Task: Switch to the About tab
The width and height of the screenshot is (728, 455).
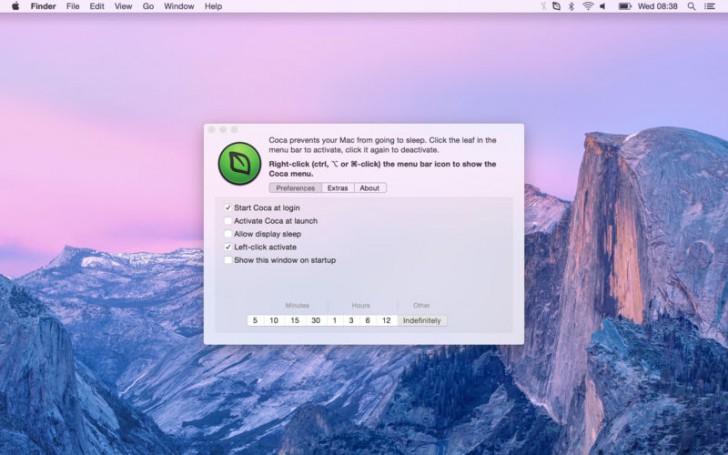Action: click(370, 188)
